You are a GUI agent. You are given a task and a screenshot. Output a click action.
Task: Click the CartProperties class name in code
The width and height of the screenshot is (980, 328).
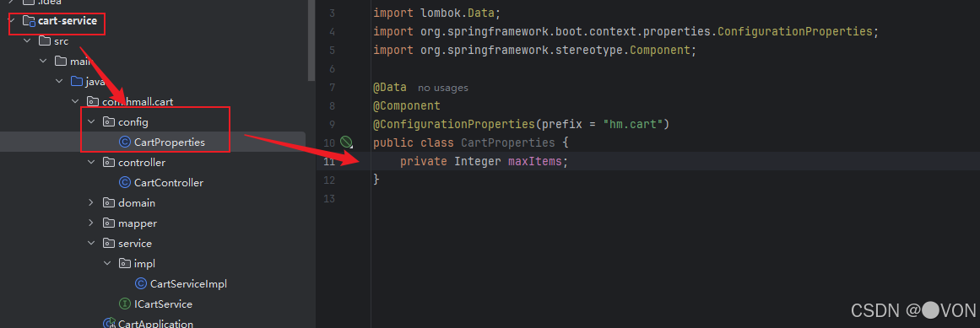tap(507, 142)
